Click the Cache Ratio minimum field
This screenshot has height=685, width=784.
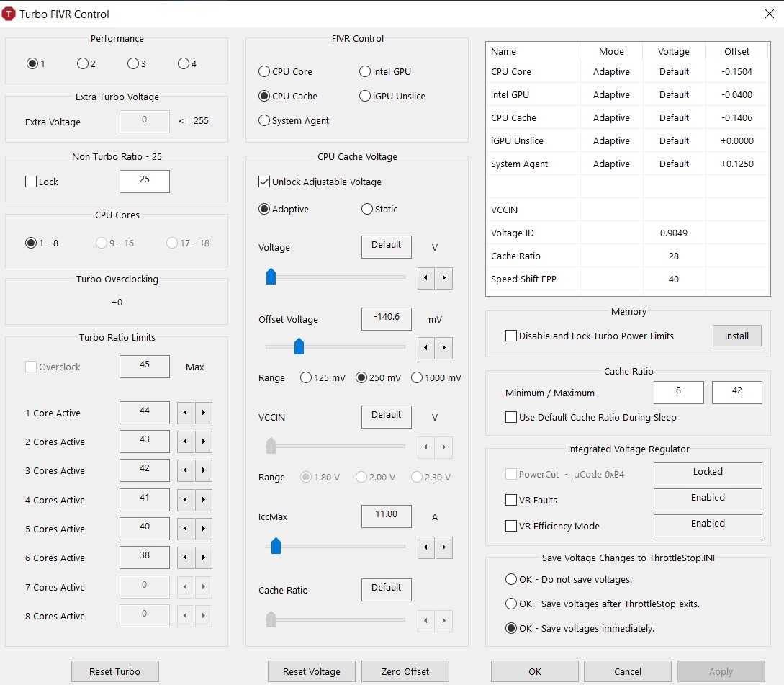(x=678, y=393)
